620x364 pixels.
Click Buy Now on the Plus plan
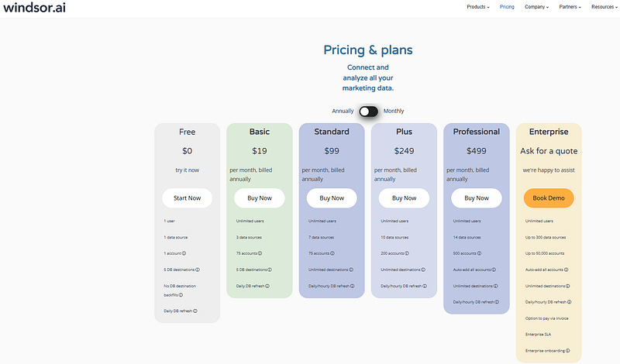[x=404, y=198]
